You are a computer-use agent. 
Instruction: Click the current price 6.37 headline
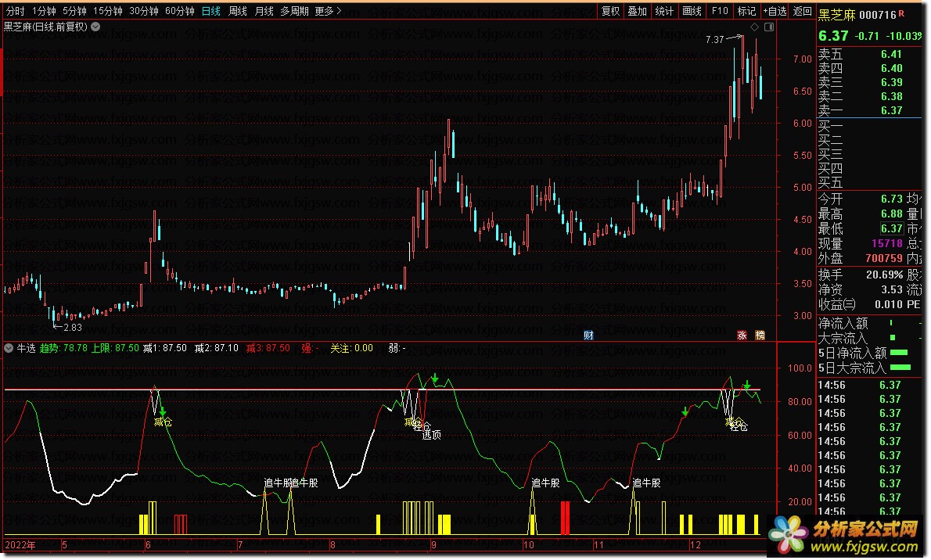[834, 36]
